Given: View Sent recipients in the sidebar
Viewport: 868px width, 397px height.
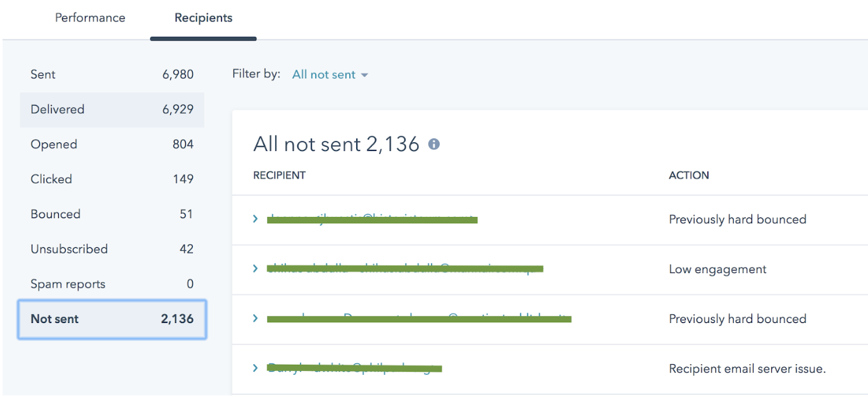Looking at the screenshot, I should pos(42,74).
